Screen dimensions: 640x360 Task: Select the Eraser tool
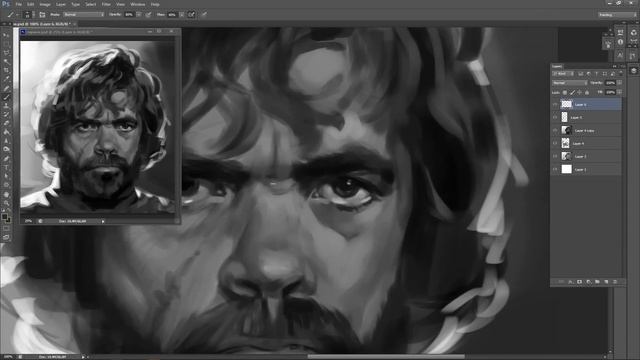7,123
